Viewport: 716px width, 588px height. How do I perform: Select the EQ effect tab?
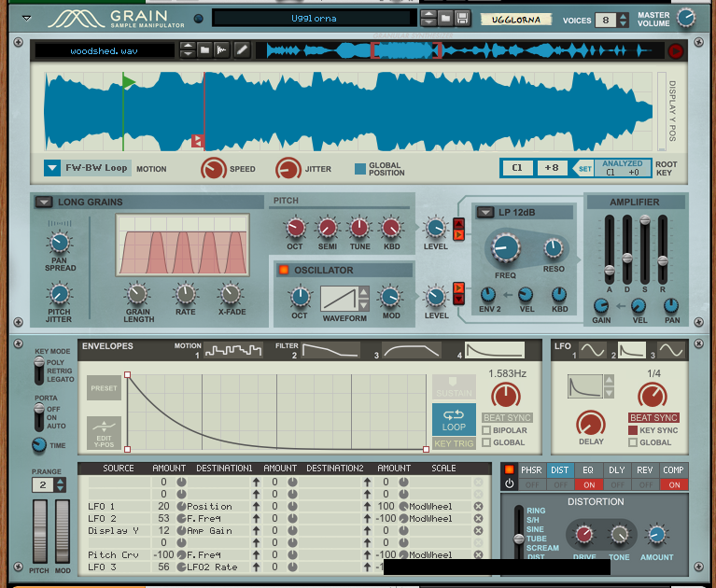point(588,470)
